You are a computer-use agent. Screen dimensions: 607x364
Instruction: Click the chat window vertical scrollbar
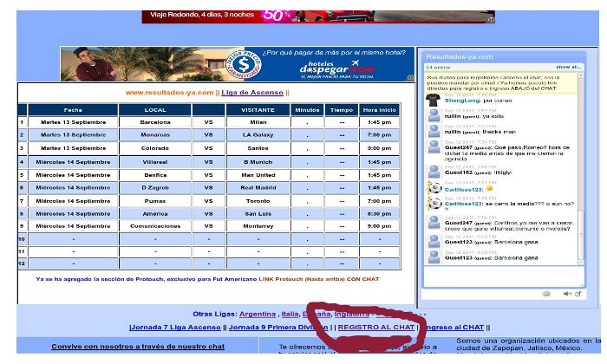(x=581, y=173)
